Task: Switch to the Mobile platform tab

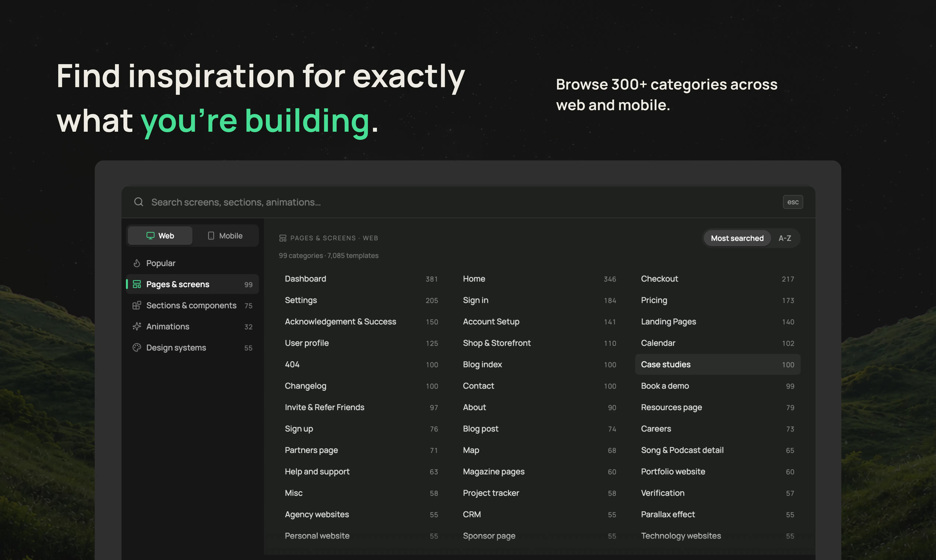Action: [225, 235]
